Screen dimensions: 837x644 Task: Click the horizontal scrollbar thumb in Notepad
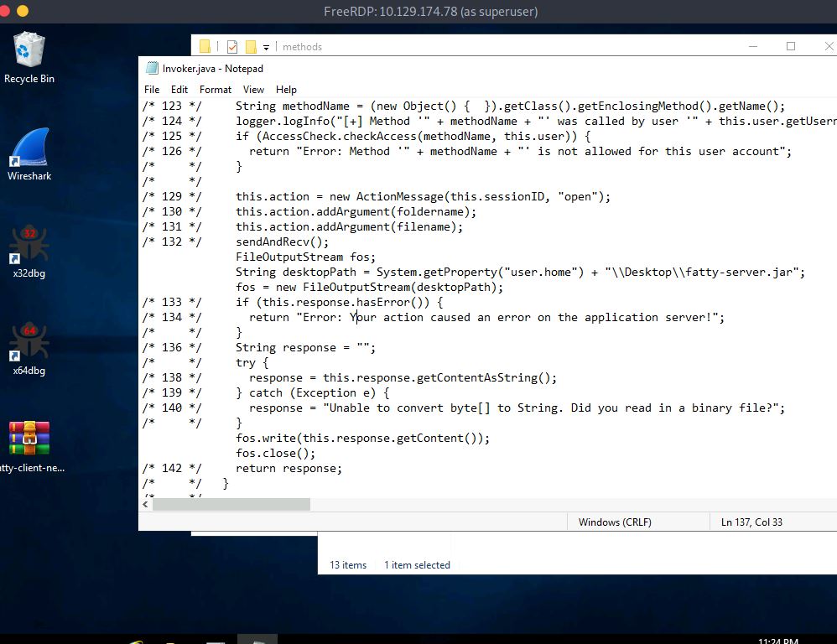[231, 504]
